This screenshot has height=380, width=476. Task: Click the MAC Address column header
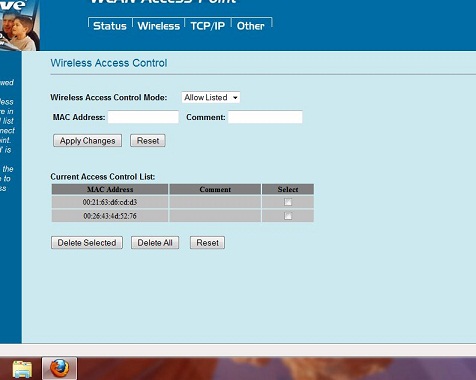110,189
